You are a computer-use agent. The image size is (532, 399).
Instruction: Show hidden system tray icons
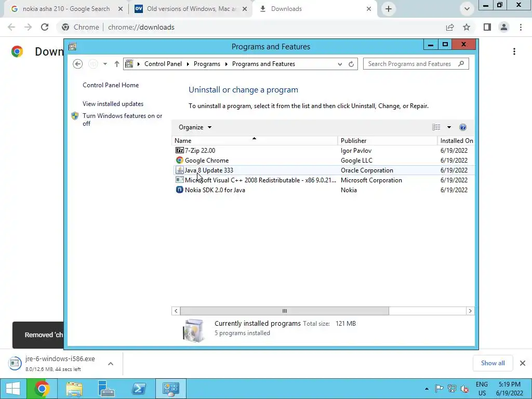point(427,389)
